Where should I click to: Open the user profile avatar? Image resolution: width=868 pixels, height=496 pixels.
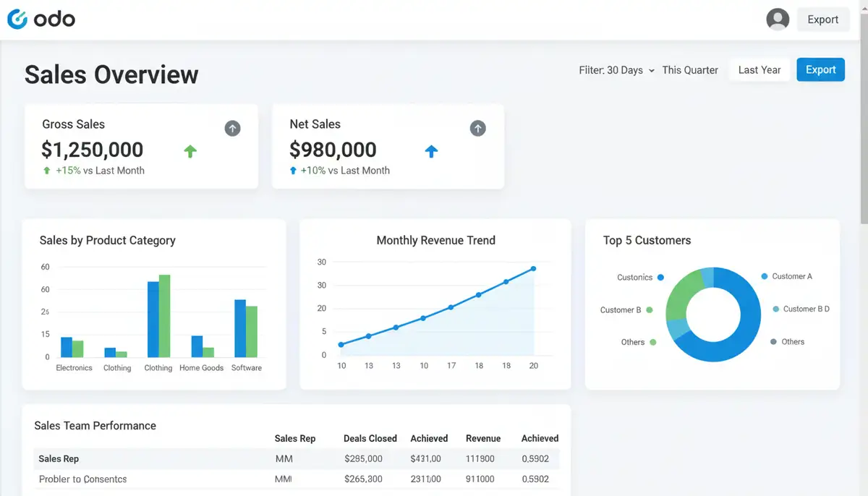point(778,20)
